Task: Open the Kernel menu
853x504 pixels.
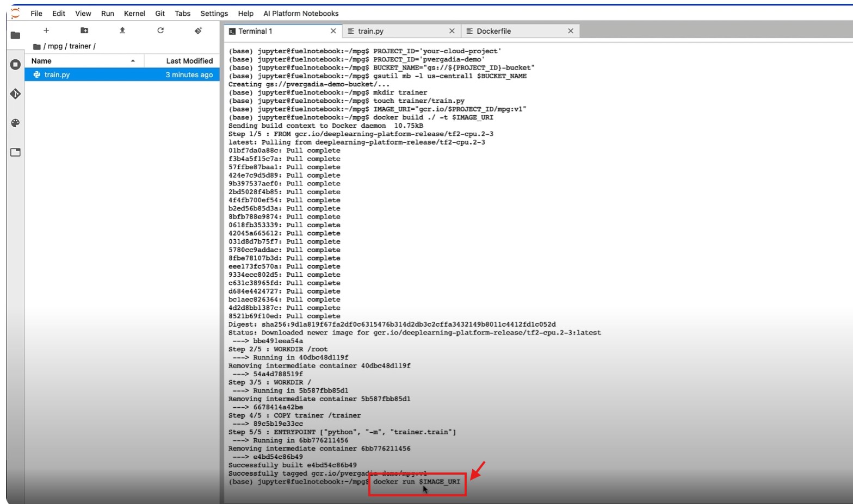Action: 134,14
